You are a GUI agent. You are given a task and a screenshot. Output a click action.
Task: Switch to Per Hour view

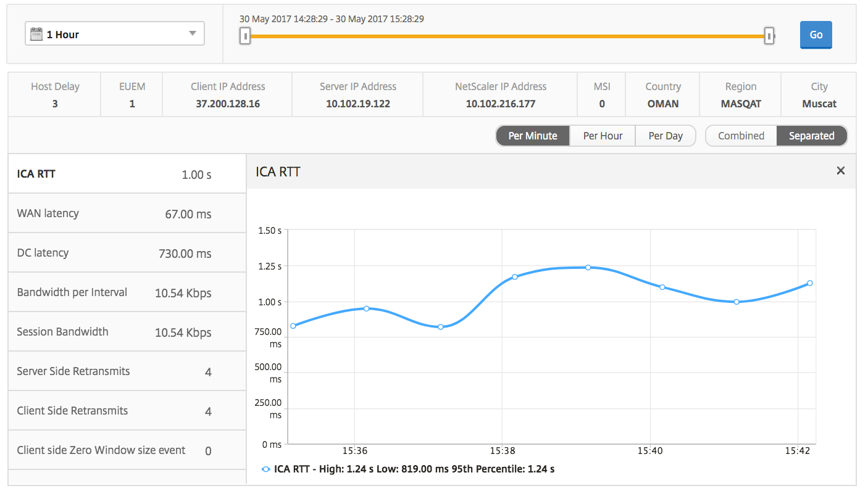(603, 136)
